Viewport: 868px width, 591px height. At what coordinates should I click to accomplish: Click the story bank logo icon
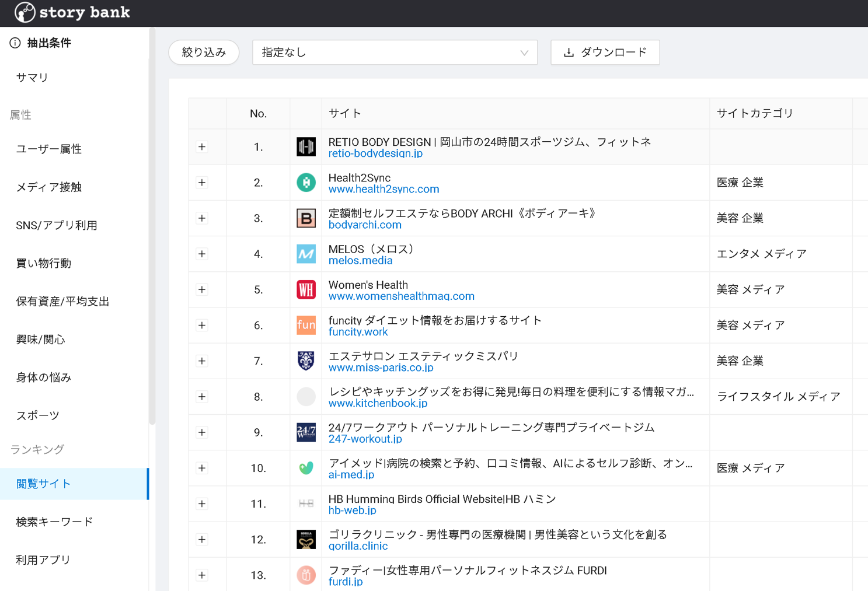tap(25, 12)
